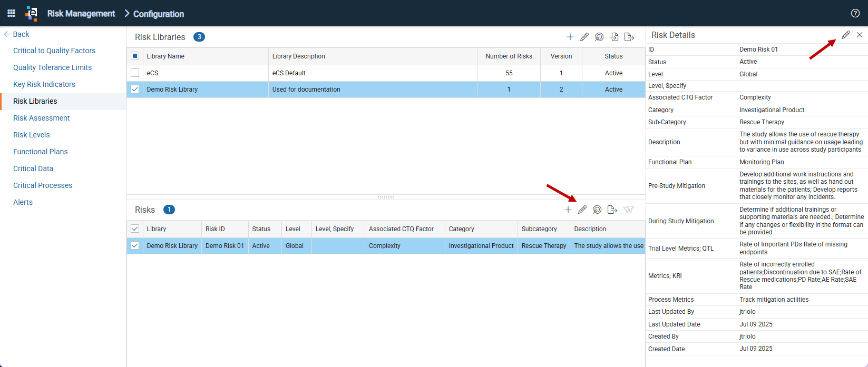Open the help question mark icon
The height and width of the screenshot is (367, 868).
[855, 13]
